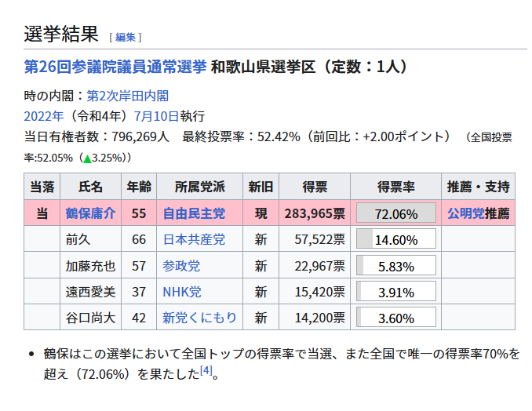Click the 当落 column header
The height and width of the screenshot is (411, 532).
[42, 187]
